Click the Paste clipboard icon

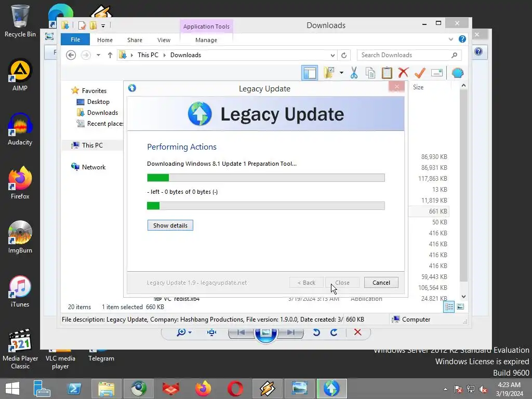[387, 73]
